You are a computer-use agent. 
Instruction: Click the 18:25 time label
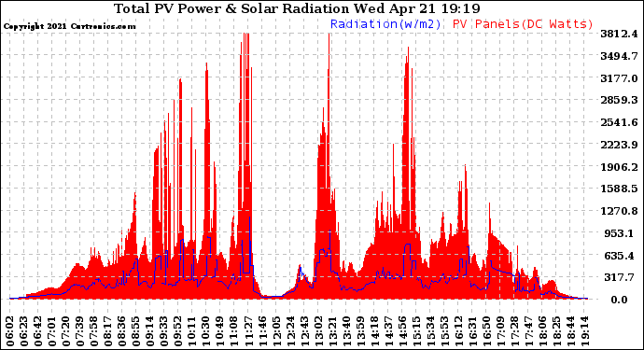(555, 330)
